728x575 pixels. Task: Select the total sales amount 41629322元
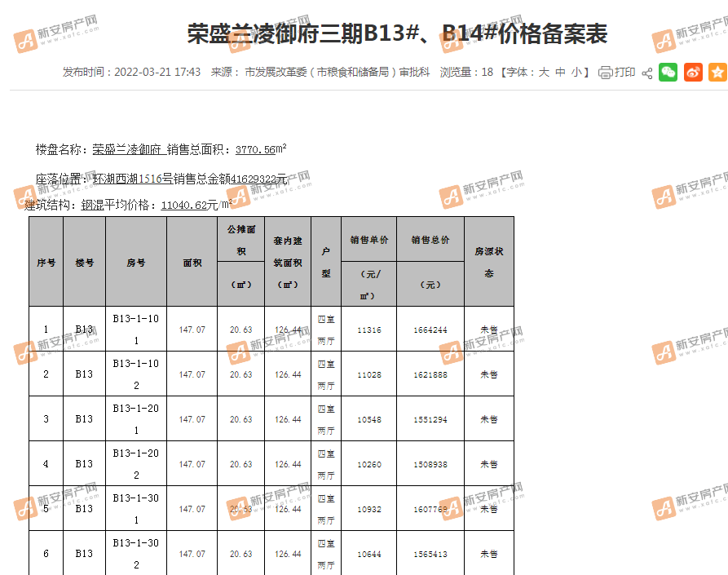pyautogui.click(x=258, y=179)
